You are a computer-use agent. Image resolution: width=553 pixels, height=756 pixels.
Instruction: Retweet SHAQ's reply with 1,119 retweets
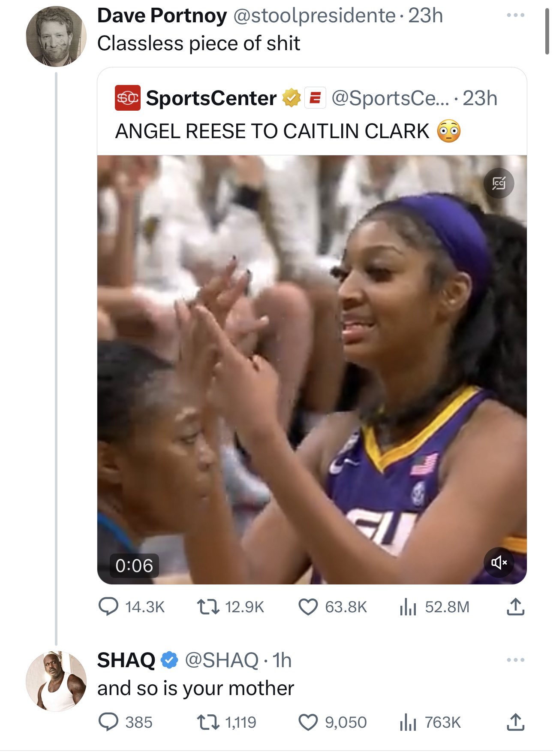coord(208,722)
